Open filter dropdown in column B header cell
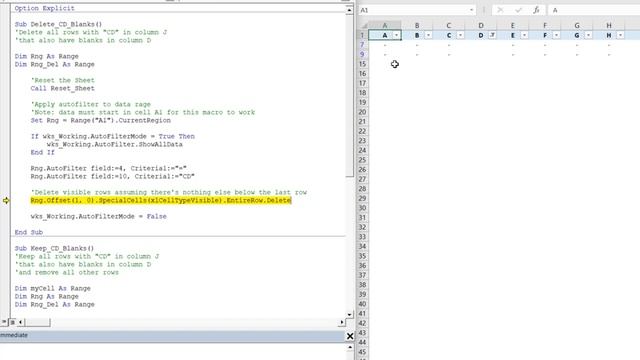The height and width of the screenshot is (360, 640). tap(428, 36)
